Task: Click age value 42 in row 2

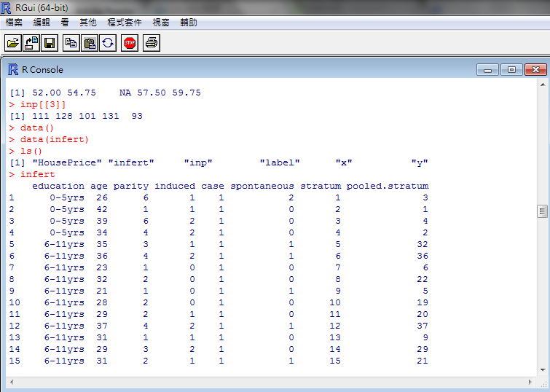Action: (x=102, y=210)
